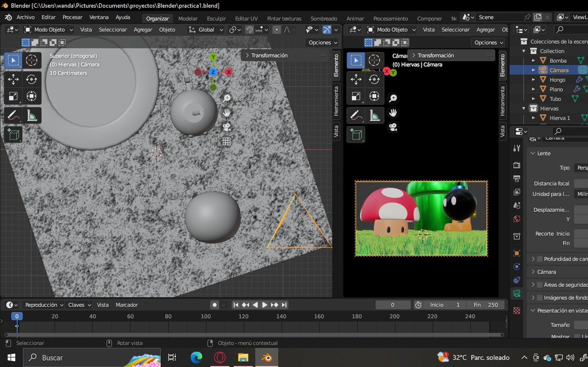Click pan hand gizmo in left viewport
588x367 pixels.
click(x=226, y=113)
